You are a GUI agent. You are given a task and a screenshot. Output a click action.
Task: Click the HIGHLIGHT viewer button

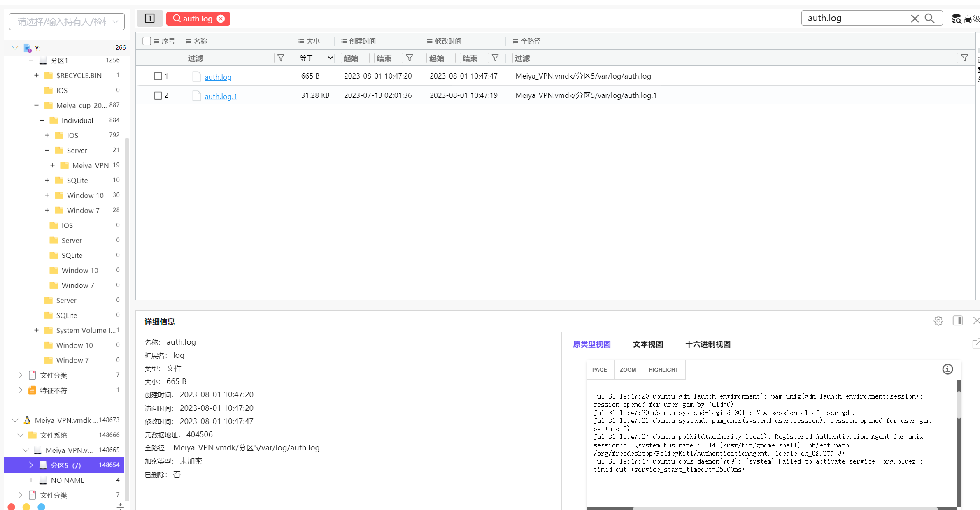click(663, 370)
